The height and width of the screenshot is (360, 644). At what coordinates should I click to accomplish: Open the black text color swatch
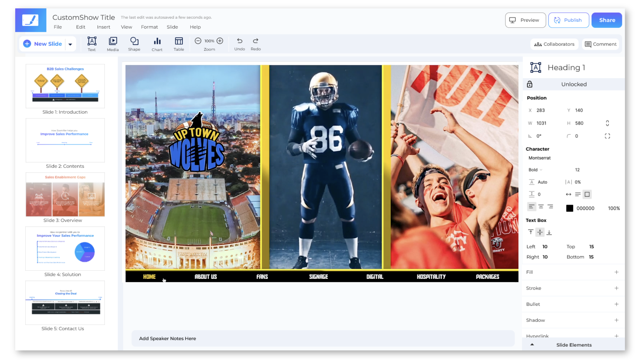[x=570, y=208]
